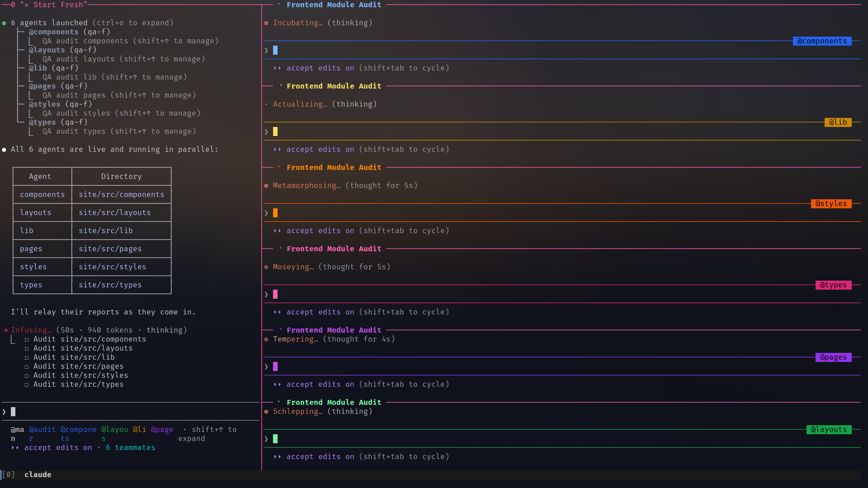Viewport: 868px width, 488px height.
Task: Select the @layouts (qa-f) agent tree row
Action: [x=63, y=50]
